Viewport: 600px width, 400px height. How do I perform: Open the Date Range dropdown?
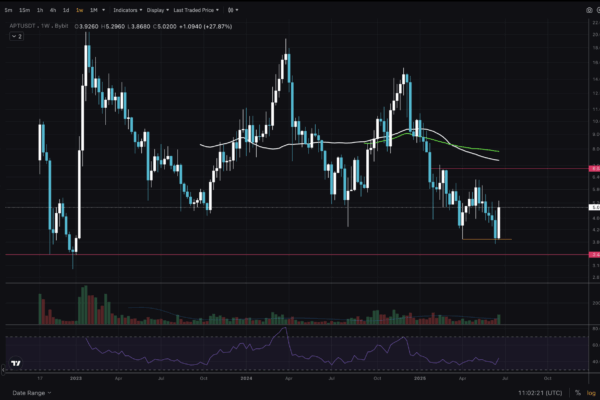pos(32,393)
